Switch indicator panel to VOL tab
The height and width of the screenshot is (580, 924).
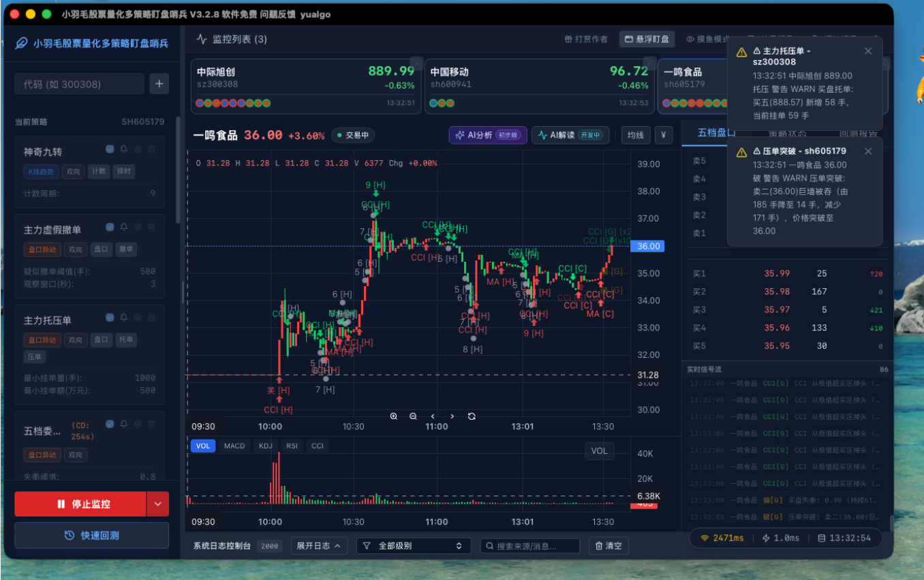[x=203, y=446]
